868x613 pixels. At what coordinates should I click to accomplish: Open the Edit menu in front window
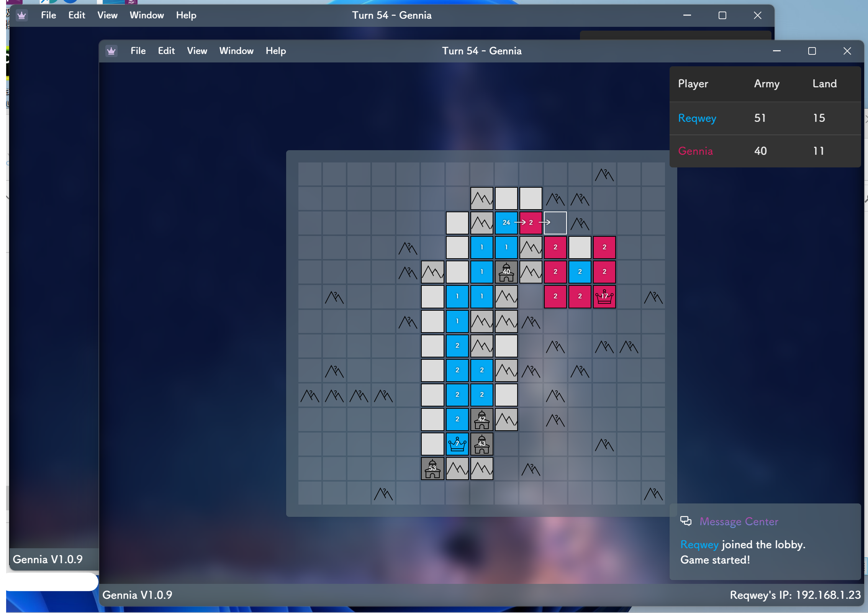tap(166, 51)
